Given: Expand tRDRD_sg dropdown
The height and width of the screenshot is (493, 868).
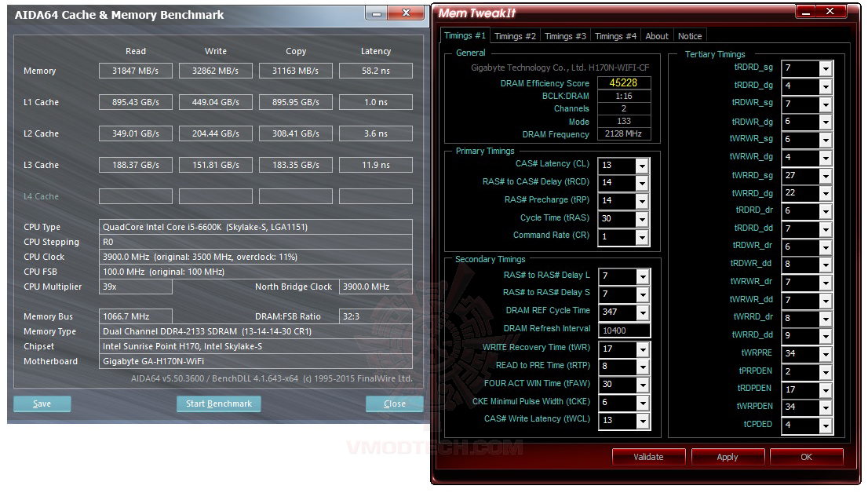Looking at the screenshot, I should (x=826, y=68).
